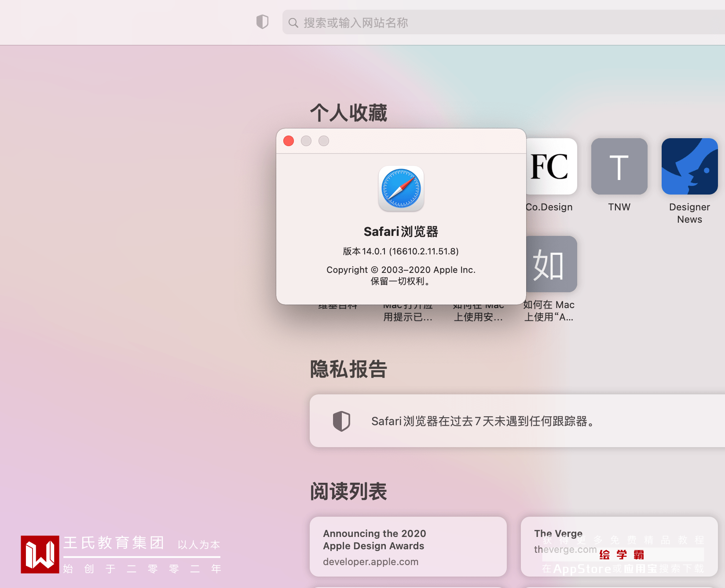Click the privacy shield icon in toolbar

pyautogui.click(x=262, y=22)
